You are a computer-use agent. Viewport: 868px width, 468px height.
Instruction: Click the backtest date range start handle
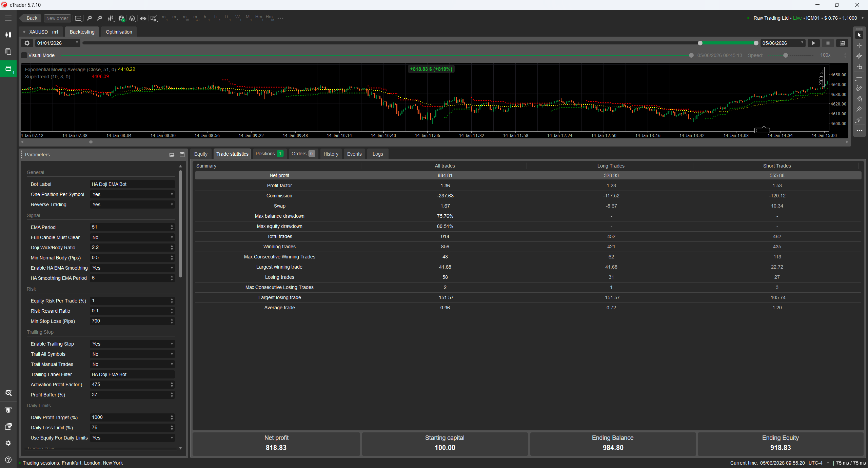tap(700, 43)
